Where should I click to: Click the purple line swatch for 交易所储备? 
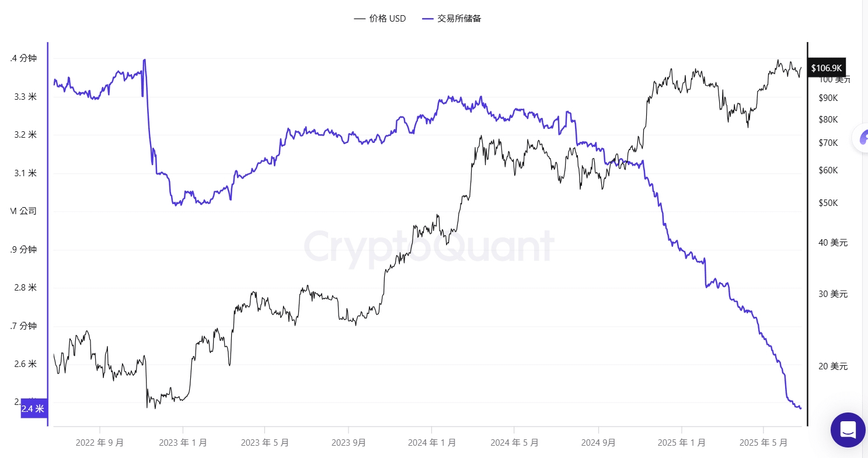(x=428, y=19)
